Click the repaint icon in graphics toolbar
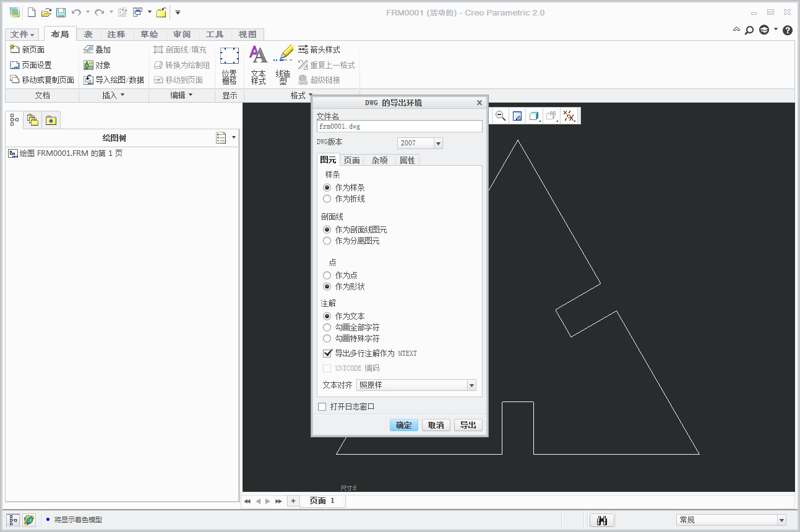Image resolution: width=800 pixels, height=532 pixels. (518, 116)
